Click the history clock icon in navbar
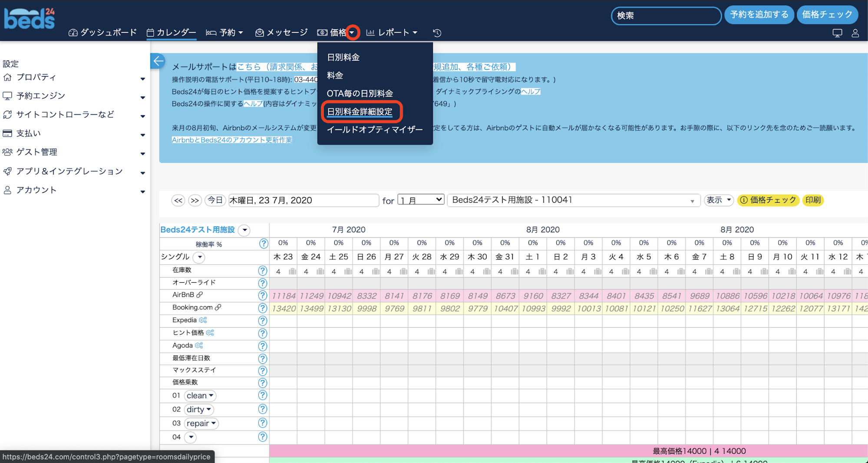The height and width of the screenshot is (463, 868). 437,33
